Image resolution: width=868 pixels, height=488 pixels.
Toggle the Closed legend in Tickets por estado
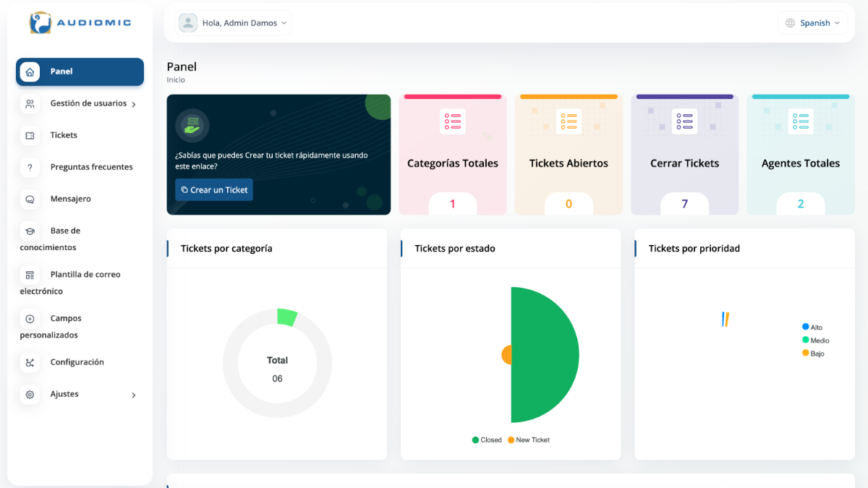click(x=487, y=440)
